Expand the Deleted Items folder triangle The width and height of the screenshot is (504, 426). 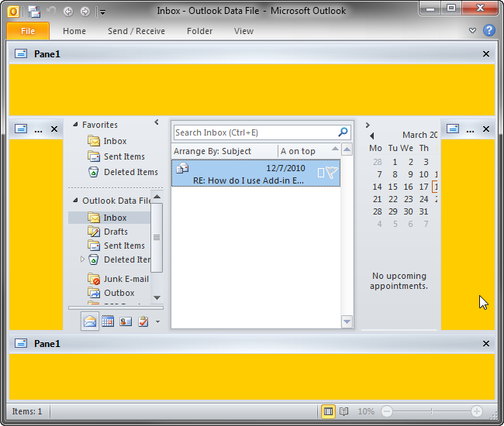pyautogui.click(x=82, y=259)
